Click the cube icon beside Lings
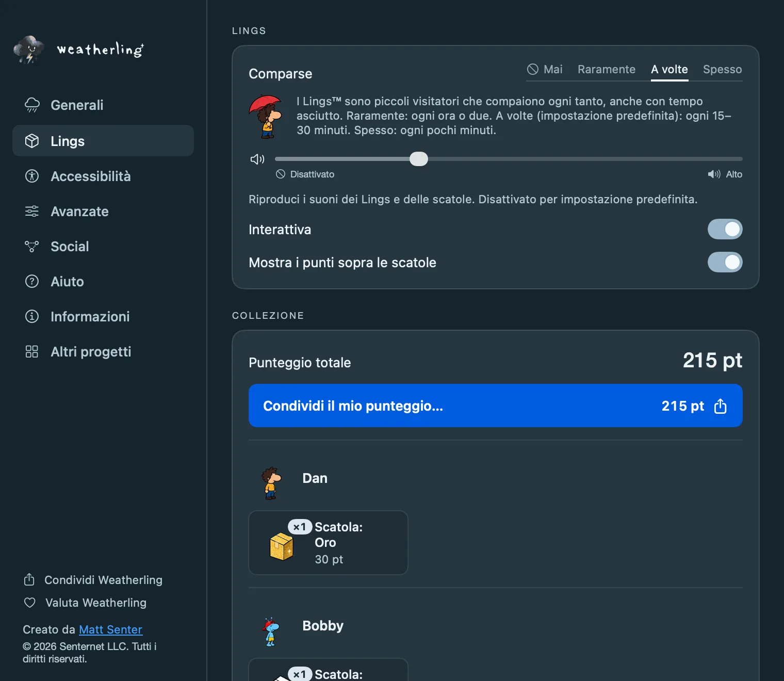 point(32,141)
